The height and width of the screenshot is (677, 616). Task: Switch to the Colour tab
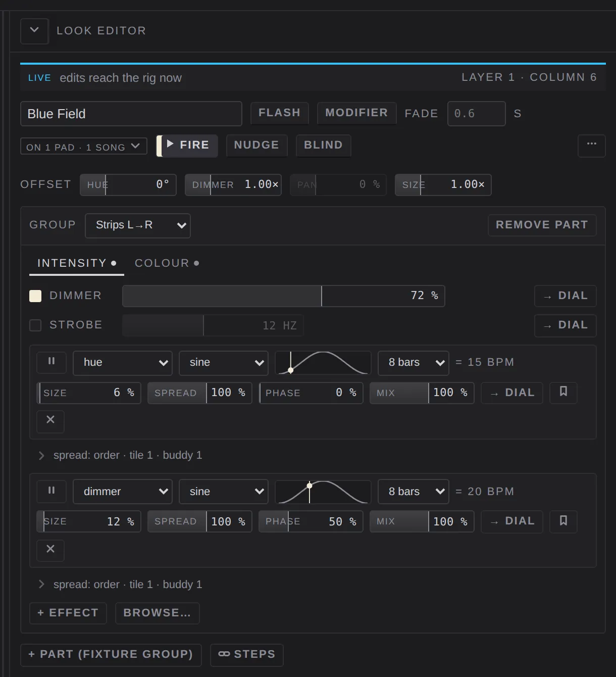(167, 263)
